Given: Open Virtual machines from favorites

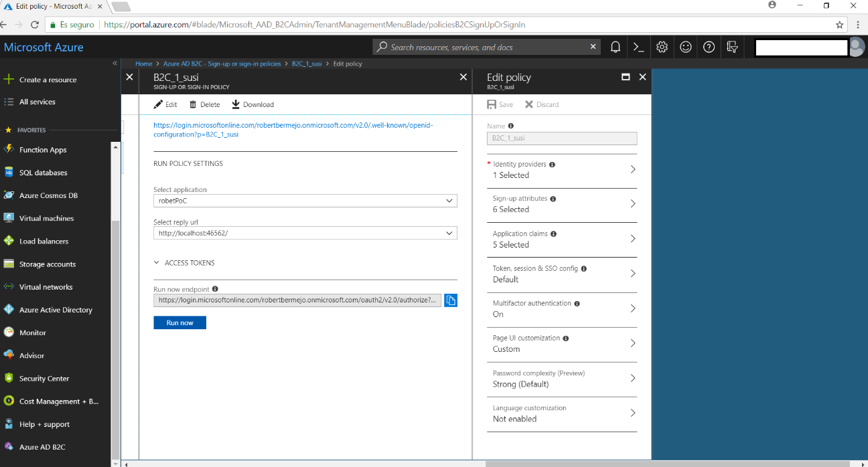Looking at the screenshot, I should [46, 218].
